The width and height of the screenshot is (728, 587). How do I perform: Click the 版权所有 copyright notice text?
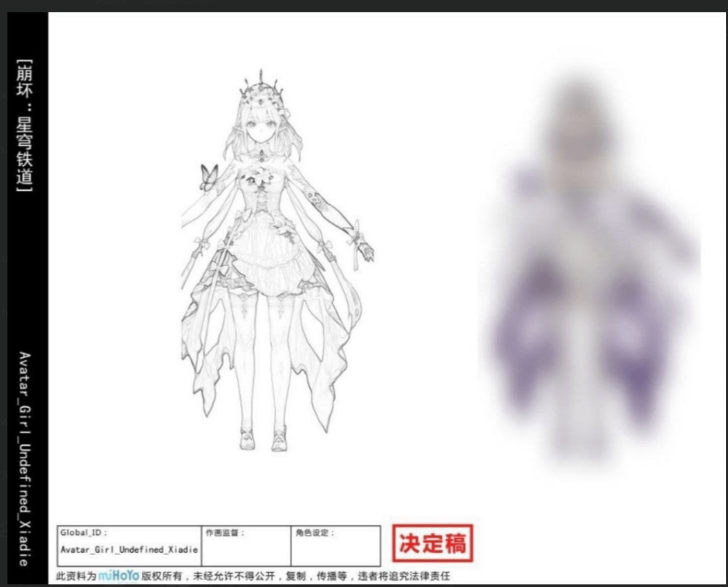(252, 576)
